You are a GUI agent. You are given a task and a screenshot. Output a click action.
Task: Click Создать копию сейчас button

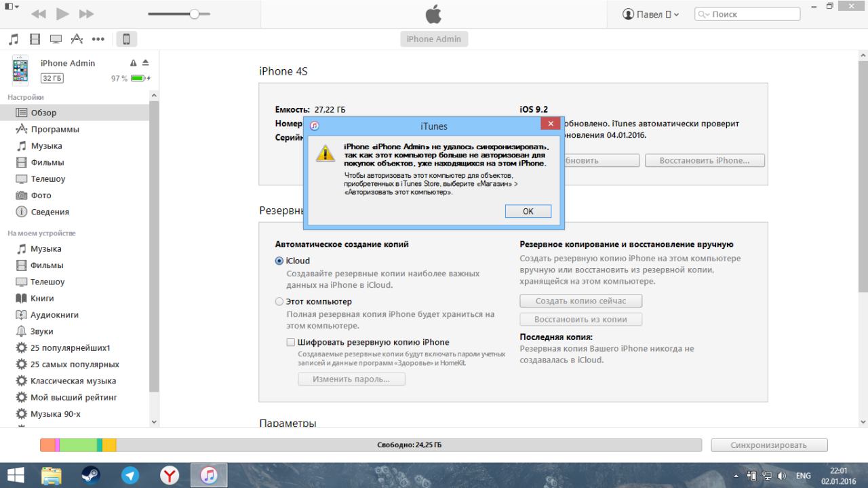(x=580, y=301)
